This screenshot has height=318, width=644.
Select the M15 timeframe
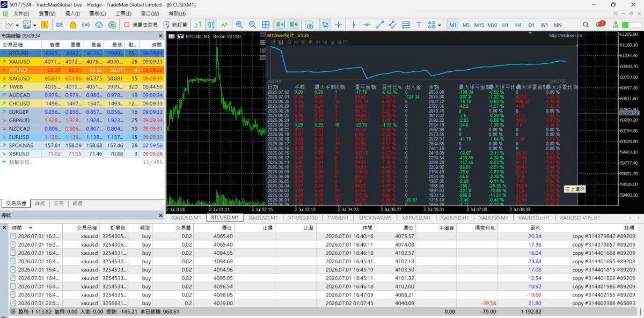pyautogui.click(x=479, y=25)
